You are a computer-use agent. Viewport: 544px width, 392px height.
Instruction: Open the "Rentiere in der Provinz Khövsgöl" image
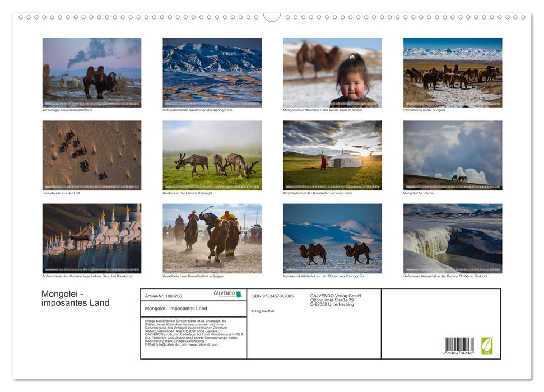[212, 155]
